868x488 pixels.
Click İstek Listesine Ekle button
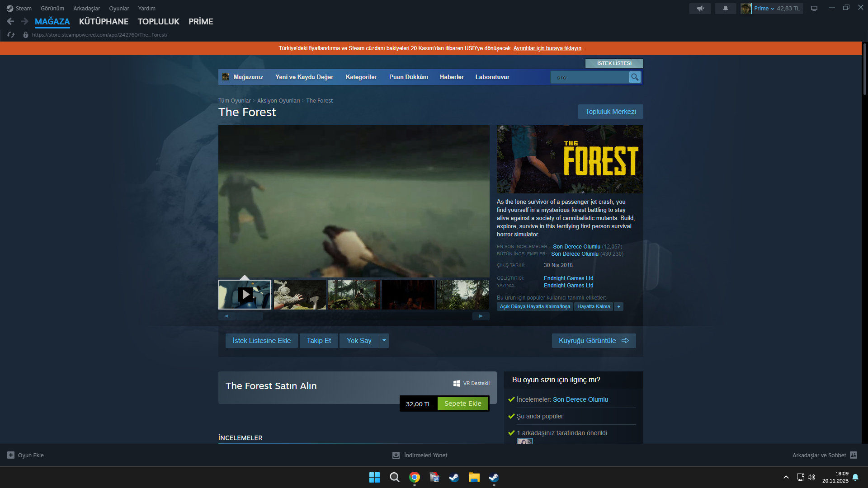pos(261,341)
